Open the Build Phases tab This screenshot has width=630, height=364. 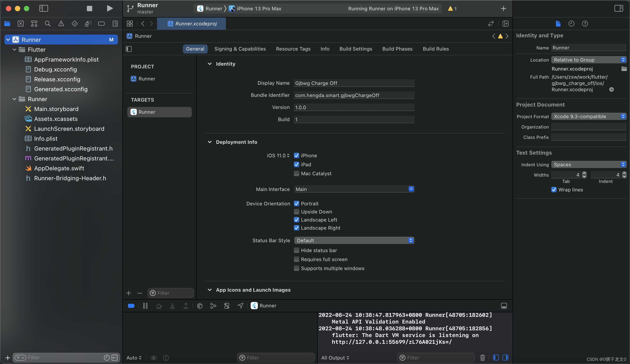pyautogui.click(x=397, y=49)
